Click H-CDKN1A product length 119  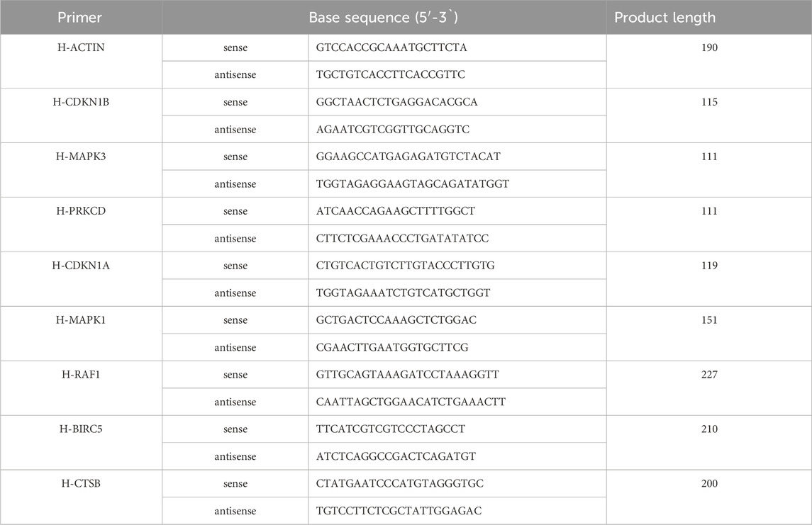click(709, 266)
